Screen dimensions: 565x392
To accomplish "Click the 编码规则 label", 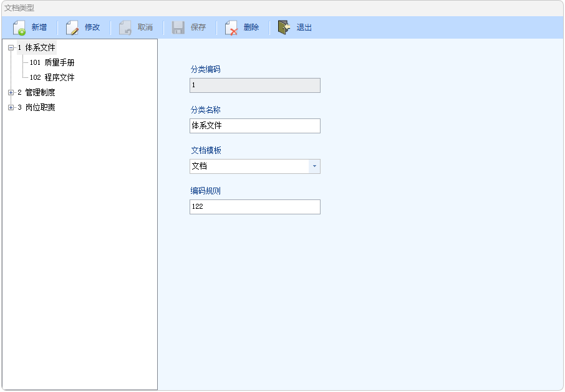I will [x=205, y=191].
